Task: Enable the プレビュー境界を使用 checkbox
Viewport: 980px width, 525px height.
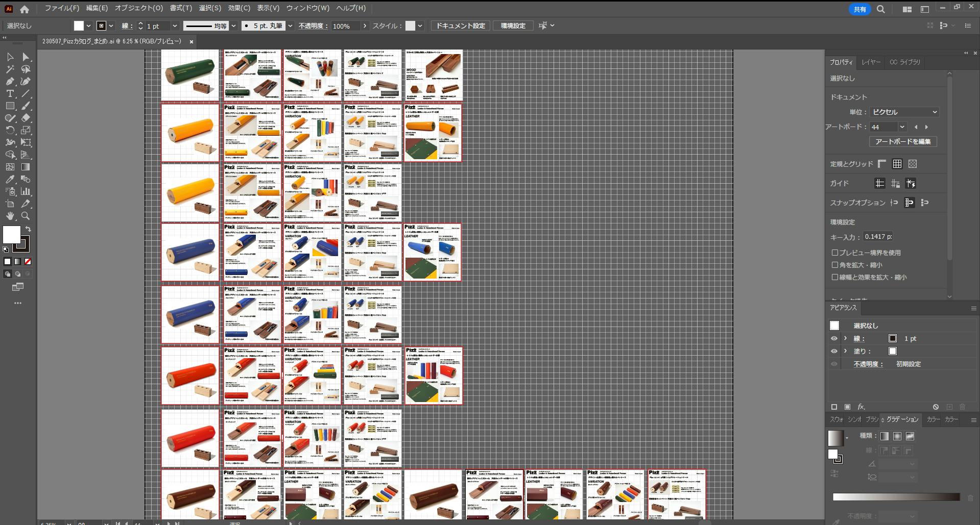Action: (x=835, y=253)
